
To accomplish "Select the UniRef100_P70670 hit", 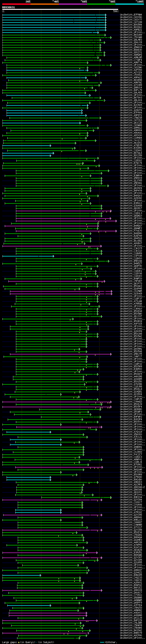I will [131, 231].
